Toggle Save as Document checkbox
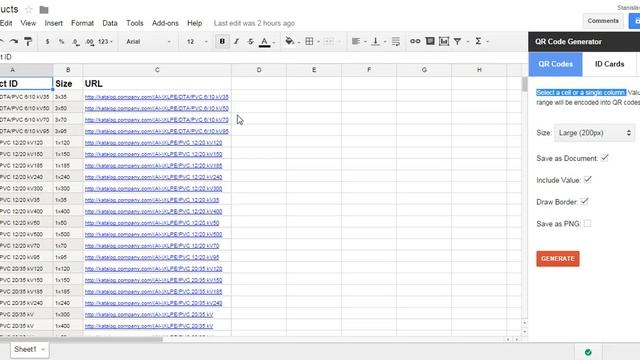This screenshot has height=360, width=640. (x=604, y=158)
